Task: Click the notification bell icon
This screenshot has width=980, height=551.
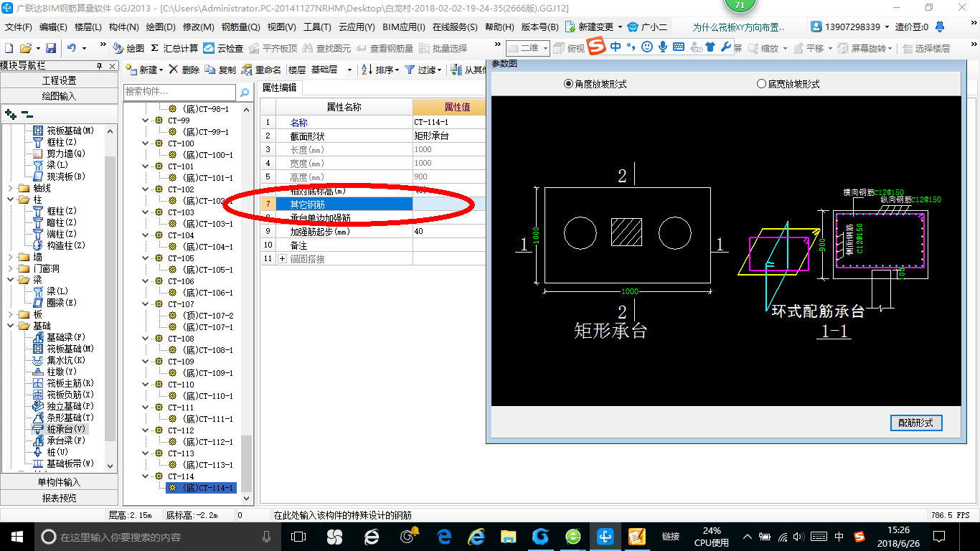Action: pos(939,27)
